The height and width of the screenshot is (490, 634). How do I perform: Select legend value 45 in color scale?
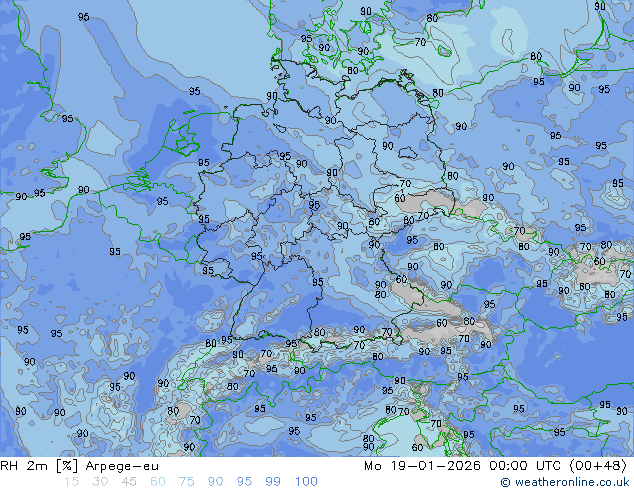click(x=129, y=482)
